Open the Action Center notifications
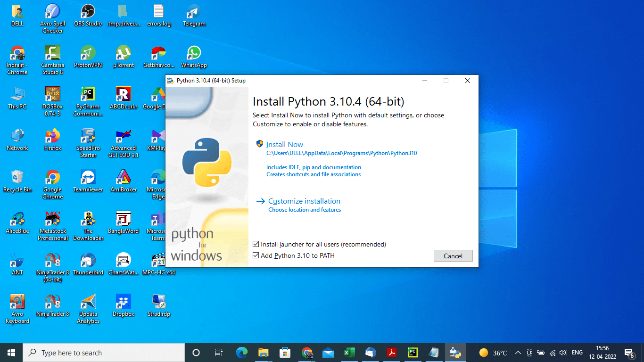Image resolution: width=644 pixels, height=362 pixels. click(x=629, y=352)
